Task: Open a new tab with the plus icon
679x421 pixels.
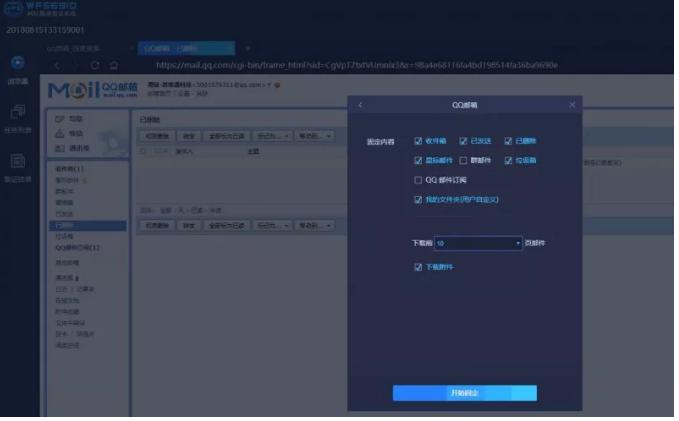Action: coord(247,49)
